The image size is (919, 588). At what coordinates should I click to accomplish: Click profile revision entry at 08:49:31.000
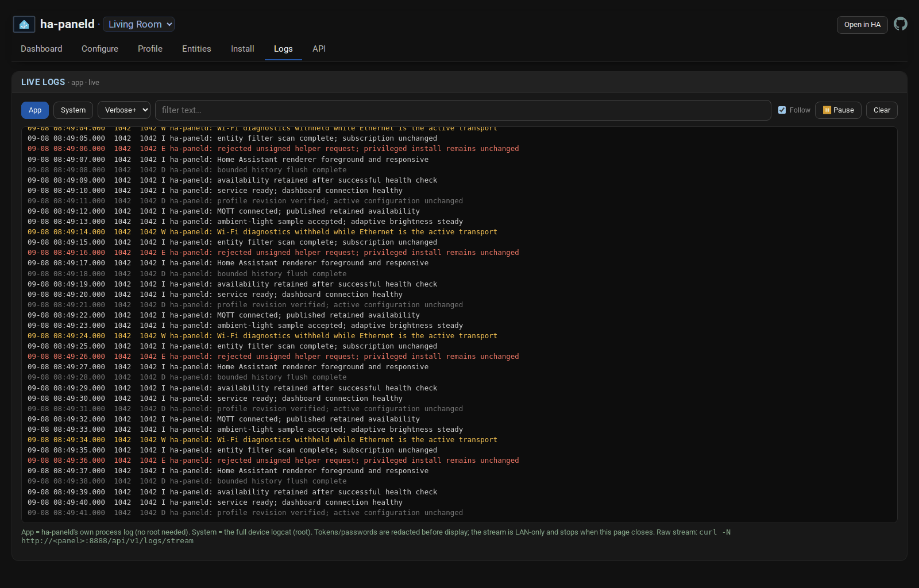tap(245, 409)
